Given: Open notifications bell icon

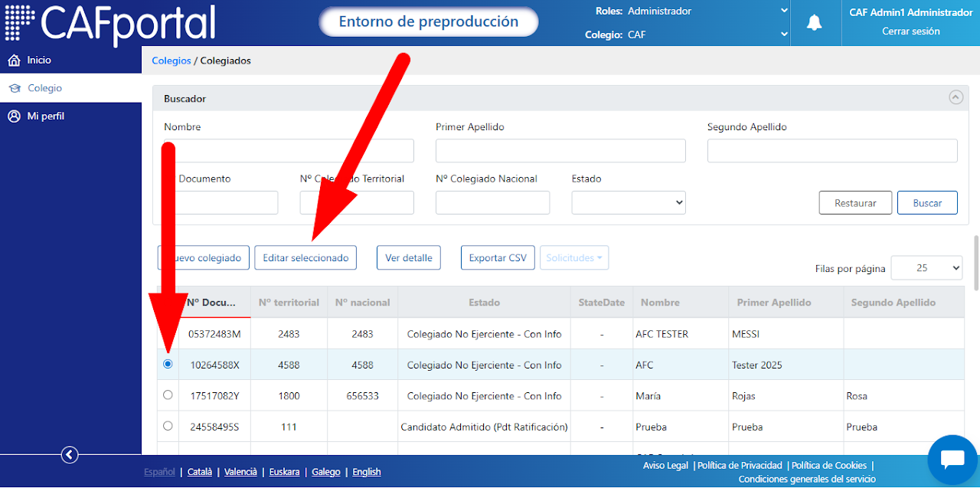Looking at the screenshot, I should [x=815, y=23].
